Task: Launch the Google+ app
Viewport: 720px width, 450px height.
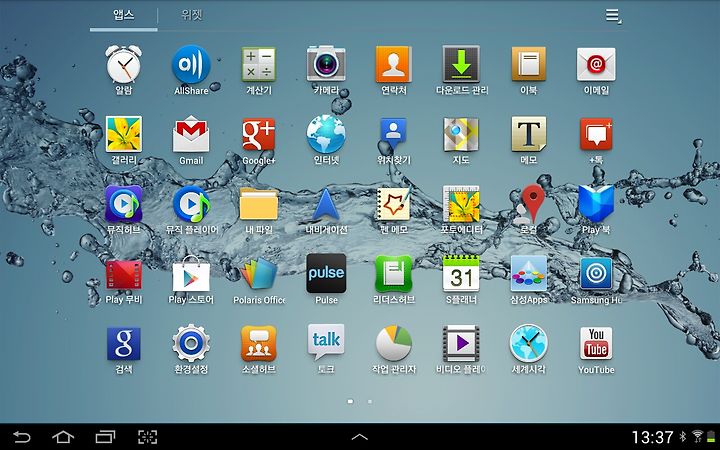Action: tap(259, 134)
